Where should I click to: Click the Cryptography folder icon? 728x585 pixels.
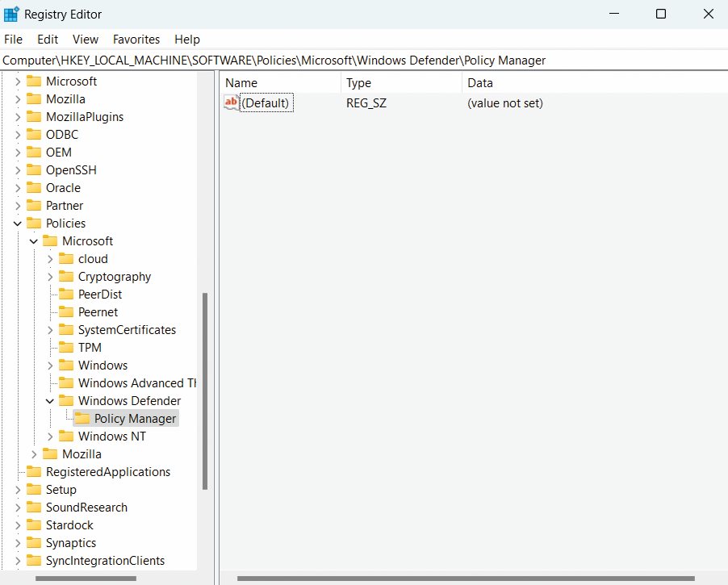point(66,276)
